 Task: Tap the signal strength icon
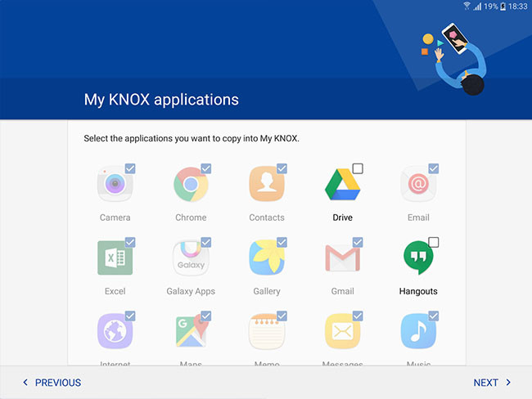(477, 6)
